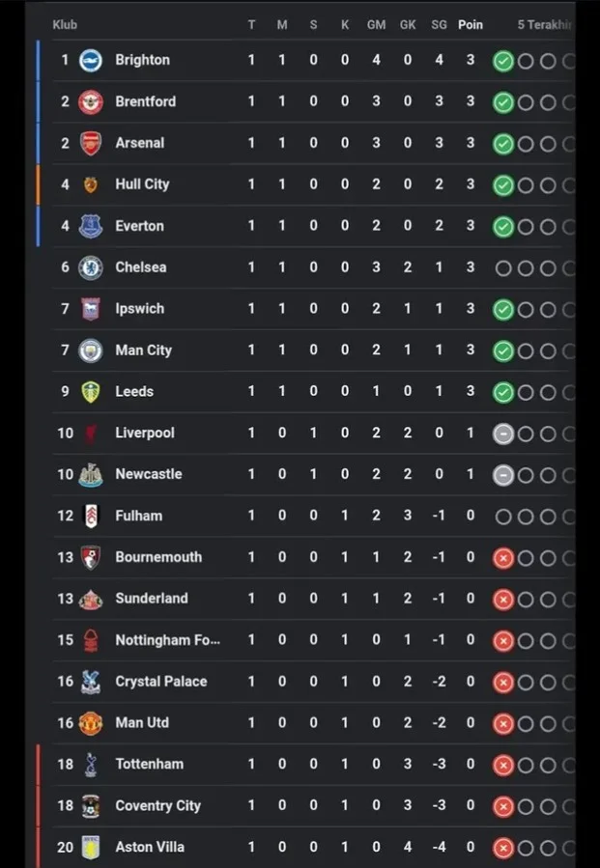
Task: Click the Man City club crest
Action: [x=90, y=350]
